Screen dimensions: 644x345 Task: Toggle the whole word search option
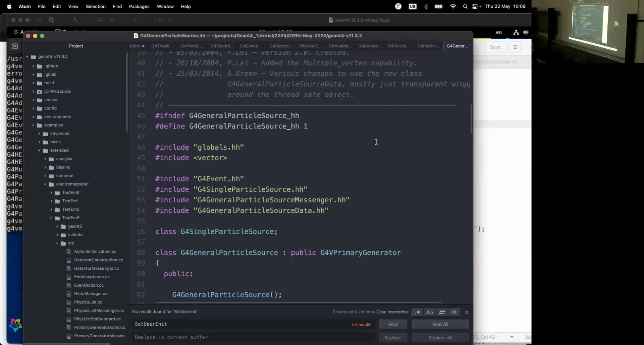[454, 312]
